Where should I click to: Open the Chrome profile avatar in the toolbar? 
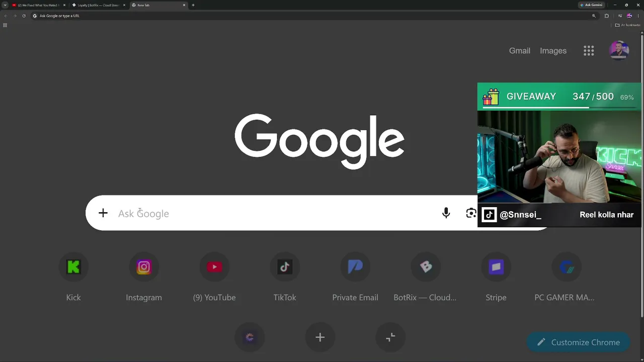pos(629,16)
